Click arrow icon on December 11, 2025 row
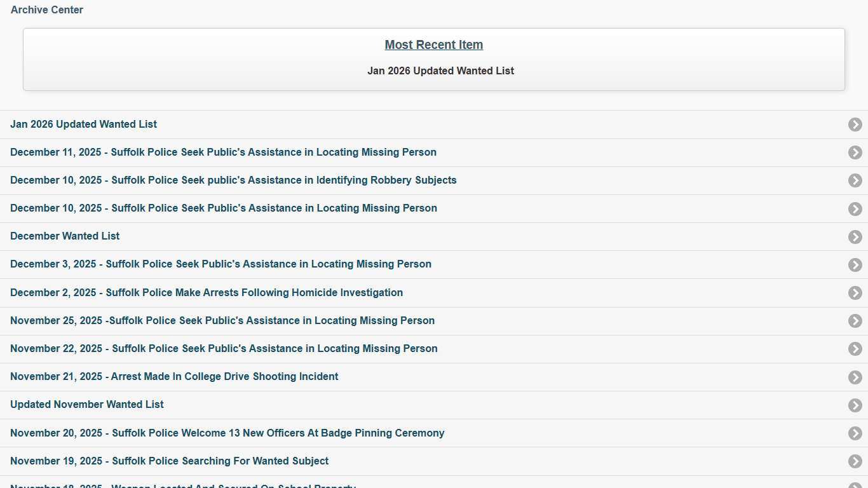 (855, 152)
